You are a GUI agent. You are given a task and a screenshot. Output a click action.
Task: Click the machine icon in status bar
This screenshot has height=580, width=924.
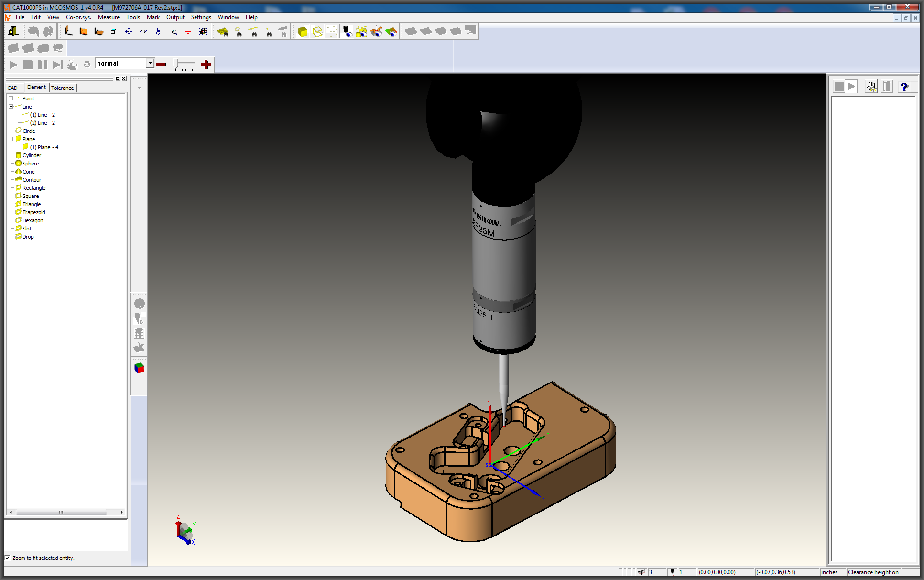(641, 572)
